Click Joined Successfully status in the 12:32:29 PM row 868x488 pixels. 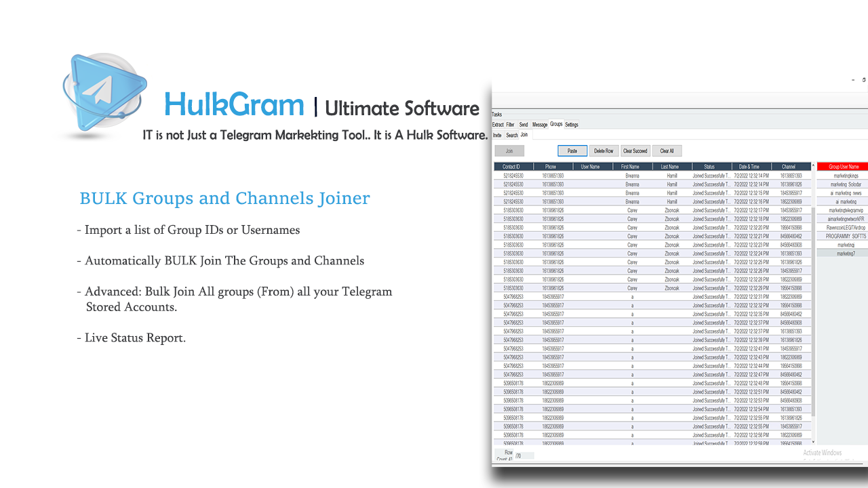pyautogui.click(x=711, y=288)
